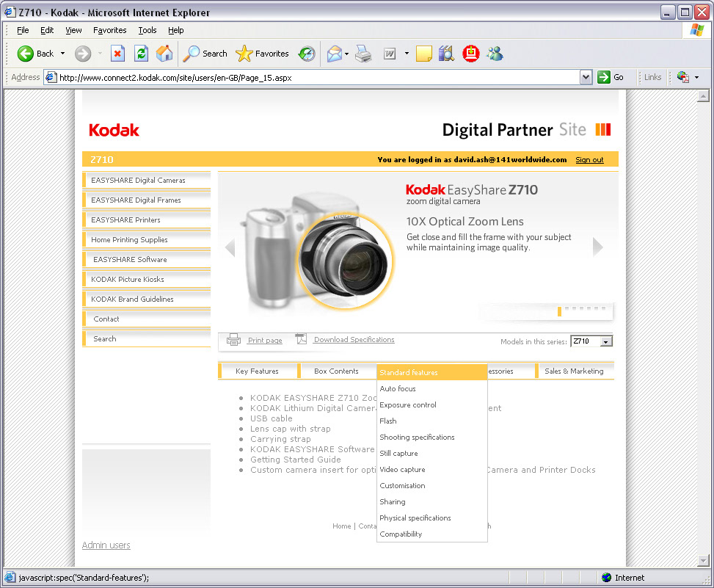This screenshot has width=714, height=588.
Task: Select Compatibility menu entry
Action: (x=431, y=534)
